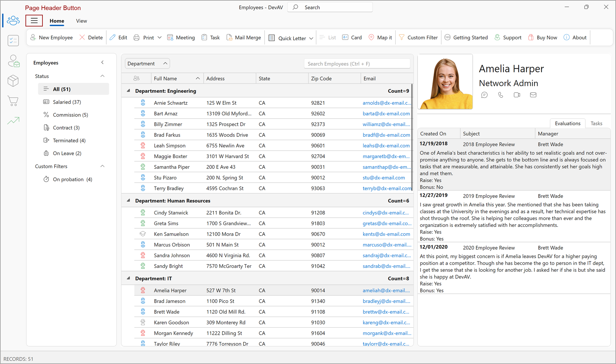Image resolution: width=616 pixels, height=364 pixels.
Task: Click the shopping cart sidebar icon
Action: pos(13,101)
